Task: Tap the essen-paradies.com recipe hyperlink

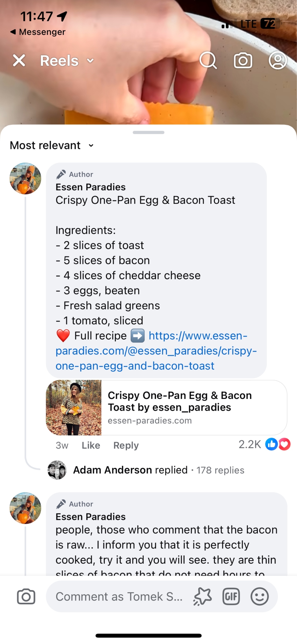Action: 156,351
